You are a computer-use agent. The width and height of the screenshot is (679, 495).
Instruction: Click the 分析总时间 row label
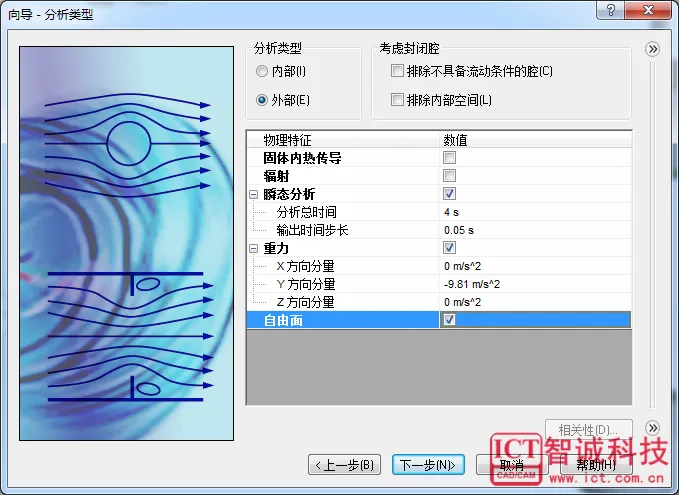point(307,212)
